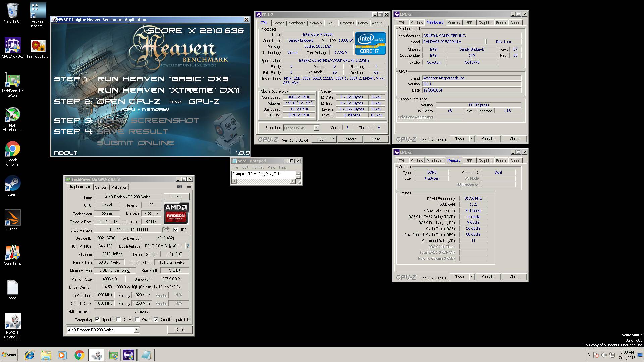The height and width of the screenshot is (362, 644).
Task: Toggle the CUDA computing checkbox
Action: pos(118,320)
